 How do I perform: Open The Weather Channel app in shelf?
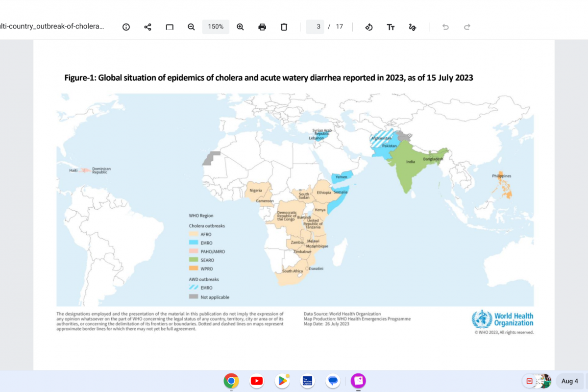[308, 381]
